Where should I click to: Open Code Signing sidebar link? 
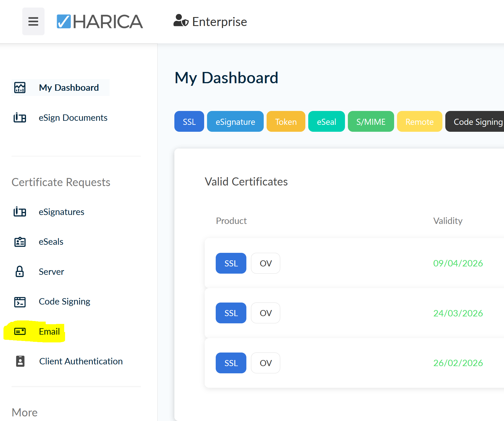64,301
